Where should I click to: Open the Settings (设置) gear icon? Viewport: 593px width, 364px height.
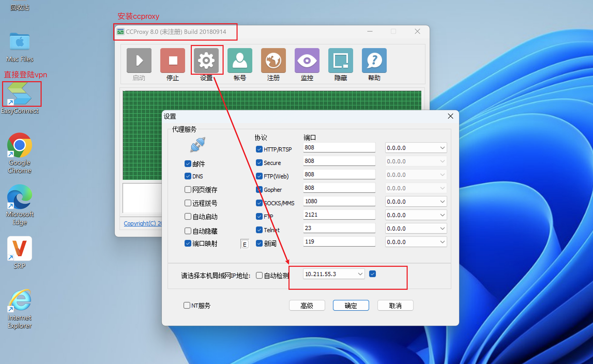[x=206, y=60]
